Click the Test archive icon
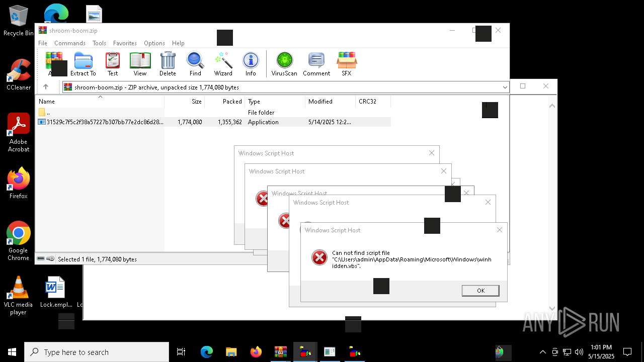The width and height of the screenshot is (644, 362). click(113, 64)
